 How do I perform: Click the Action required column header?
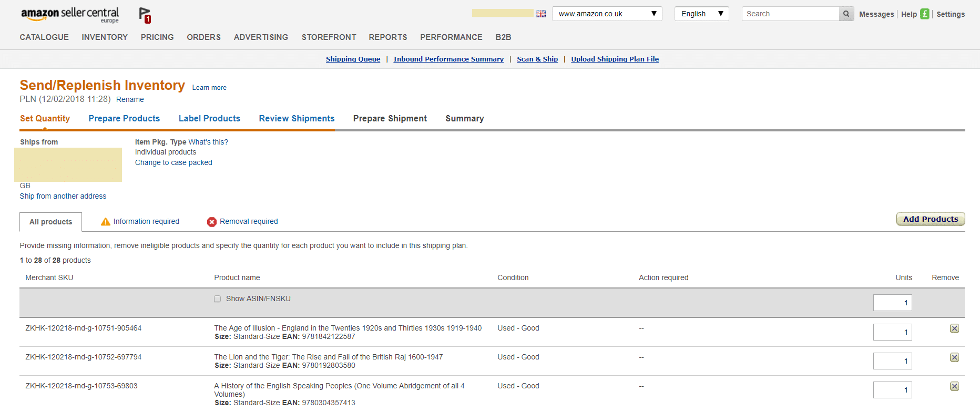663,277
